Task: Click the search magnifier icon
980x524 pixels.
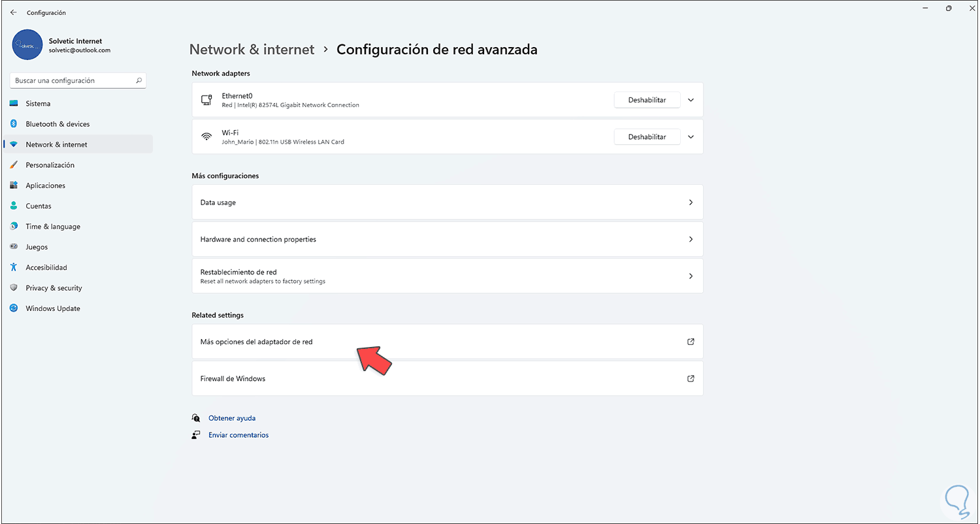Action: pyautogui.click(x=139, y=80)
